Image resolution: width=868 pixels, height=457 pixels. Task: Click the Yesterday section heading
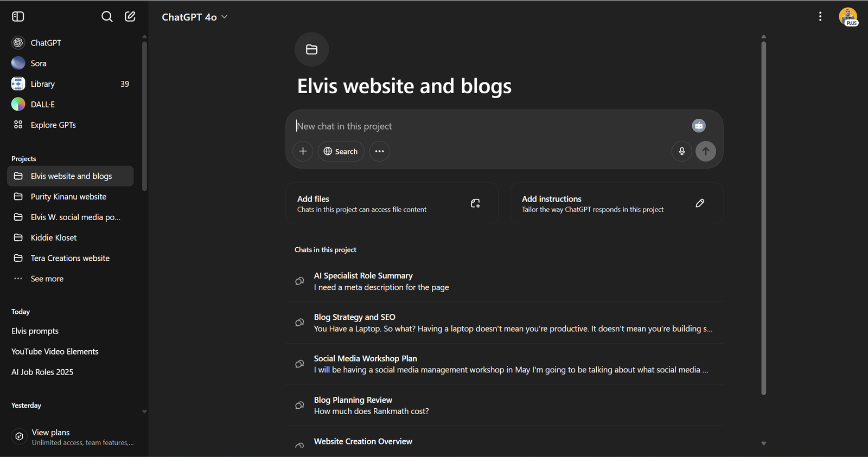(26, 405)
